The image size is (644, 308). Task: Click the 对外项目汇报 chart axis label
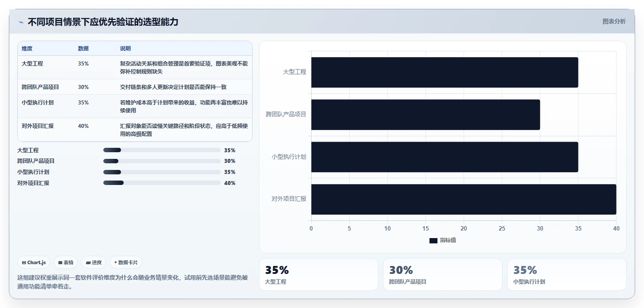pyautogui.click(x=289, y=199)
